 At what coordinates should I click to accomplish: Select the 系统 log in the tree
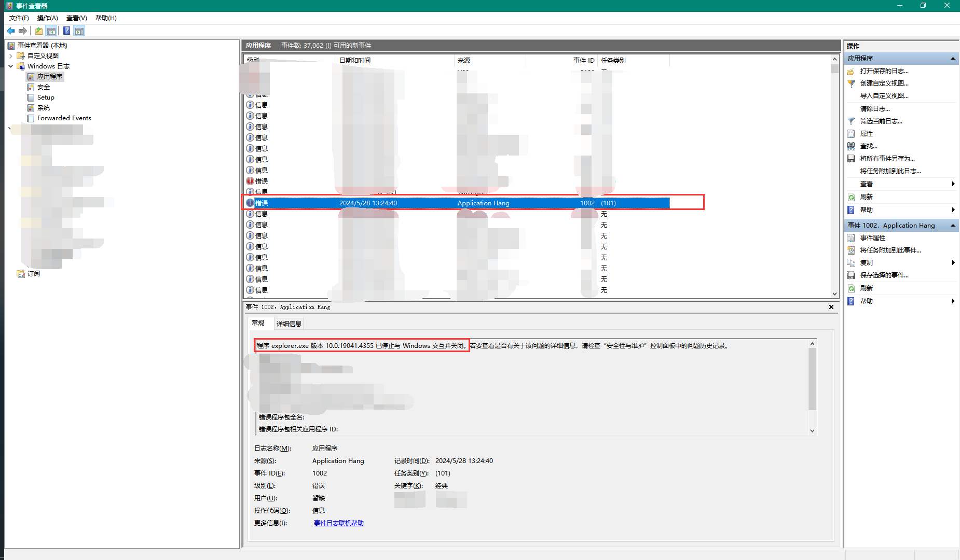44,108
